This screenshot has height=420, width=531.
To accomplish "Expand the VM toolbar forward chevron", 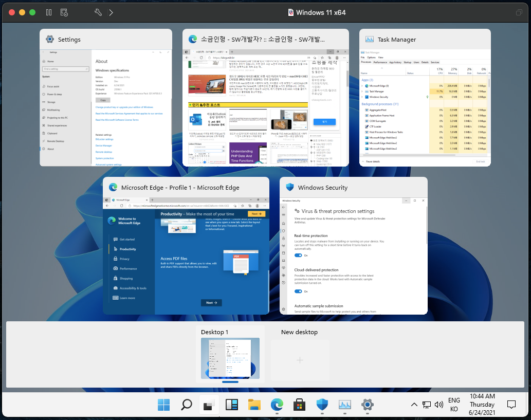I will (111, 12).
